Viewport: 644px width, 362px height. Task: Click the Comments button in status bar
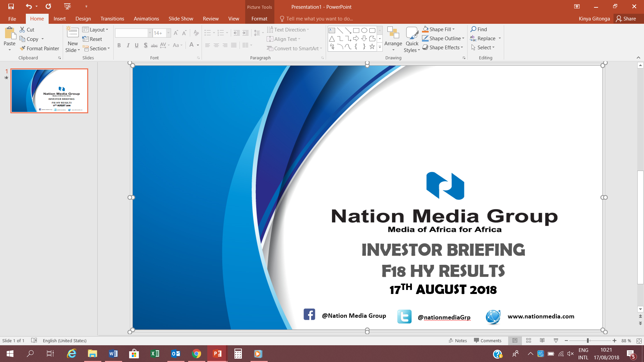(488, 341)
